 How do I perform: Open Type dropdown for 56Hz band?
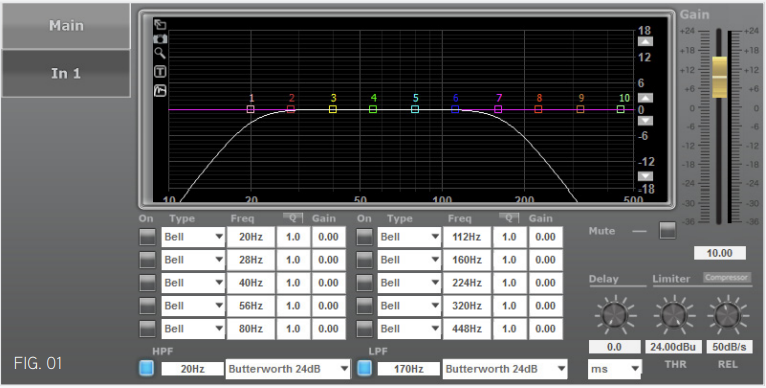[193, 306]
